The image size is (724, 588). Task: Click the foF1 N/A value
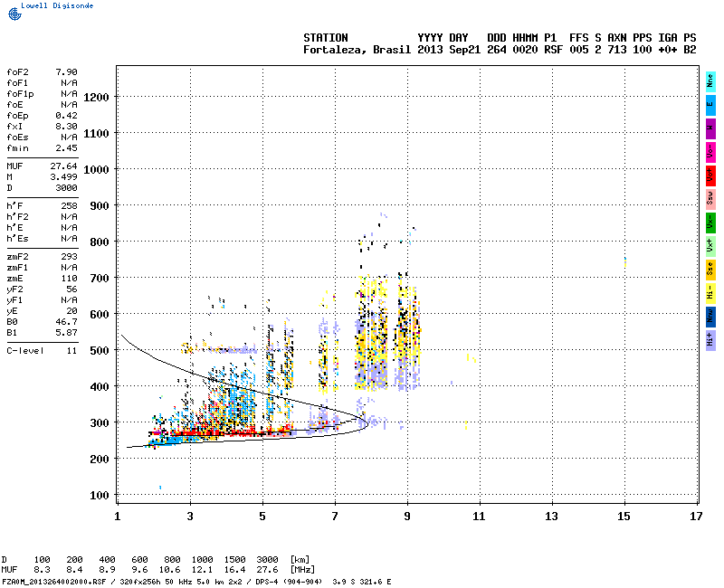(x=70, y=83)
